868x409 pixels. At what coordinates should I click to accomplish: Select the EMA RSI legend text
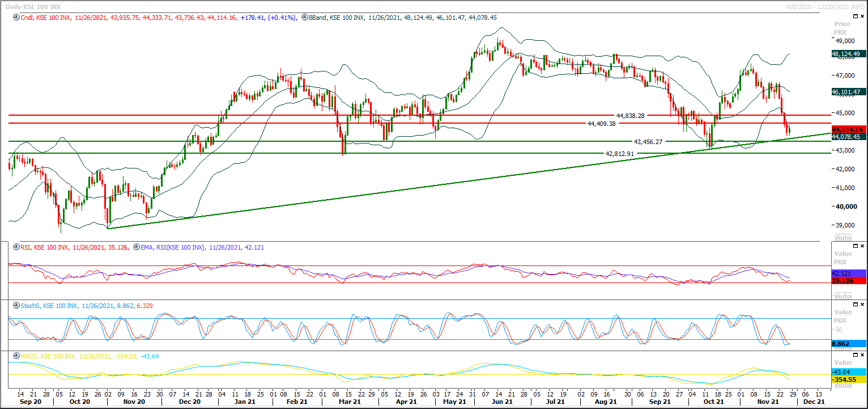pos(173,247)
